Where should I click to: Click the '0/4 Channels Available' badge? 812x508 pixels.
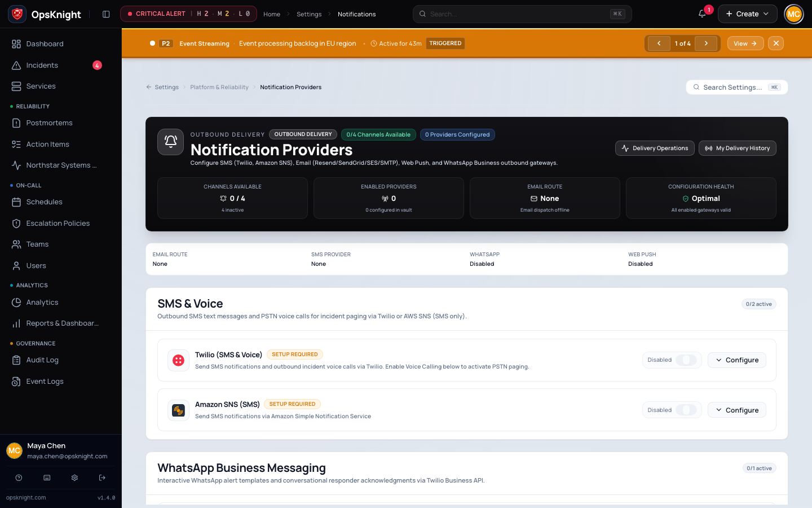coord(378,134)
